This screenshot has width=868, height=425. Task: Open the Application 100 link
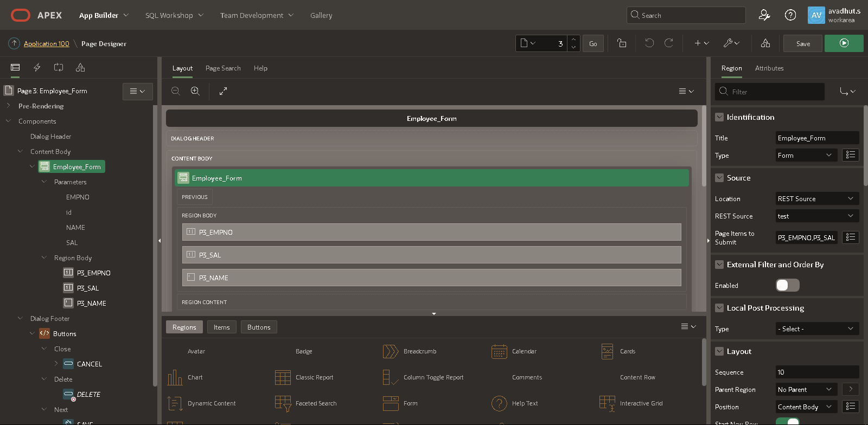pos(47,44)
